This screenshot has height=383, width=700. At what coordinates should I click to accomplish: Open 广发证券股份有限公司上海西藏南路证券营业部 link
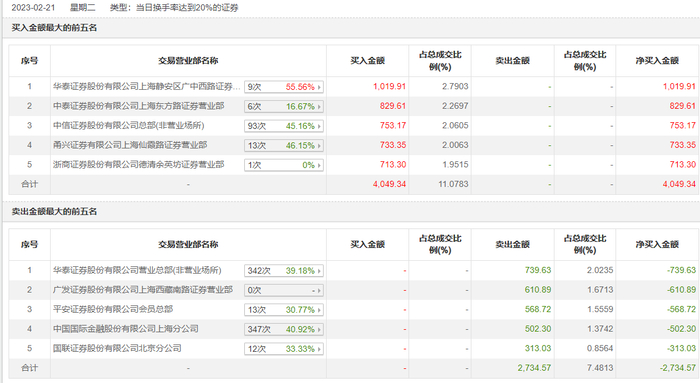(143, 290)
